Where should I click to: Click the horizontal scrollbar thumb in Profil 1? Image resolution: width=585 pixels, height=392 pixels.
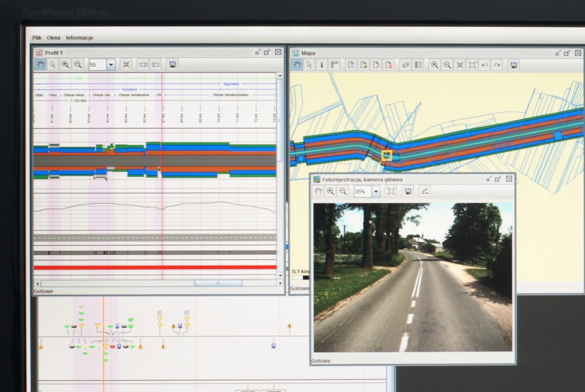218,283
